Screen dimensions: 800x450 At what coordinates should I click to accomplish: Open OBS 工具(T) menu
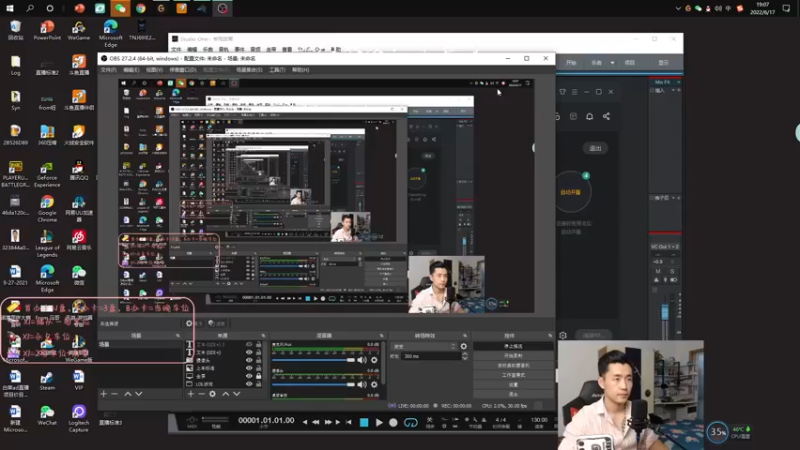point(277,70)
